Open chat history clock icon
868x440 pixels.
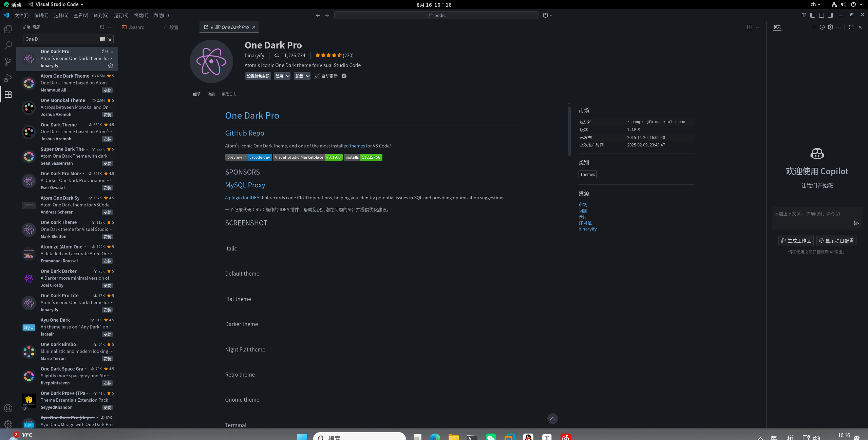822,27
